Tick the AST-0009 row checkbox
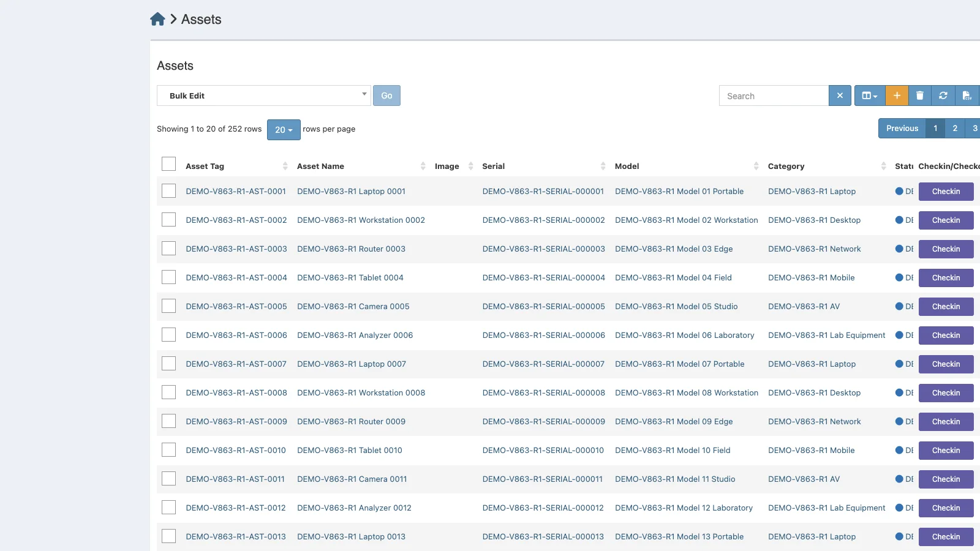The image size is (980, 551). pyautogui.click(x=168, y=421)
